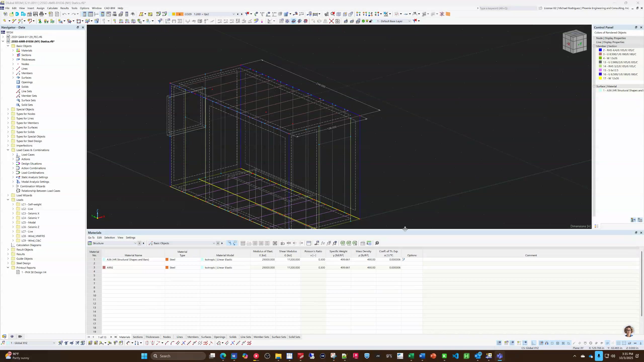Click the View in X direction icon

tap(358, 14)
